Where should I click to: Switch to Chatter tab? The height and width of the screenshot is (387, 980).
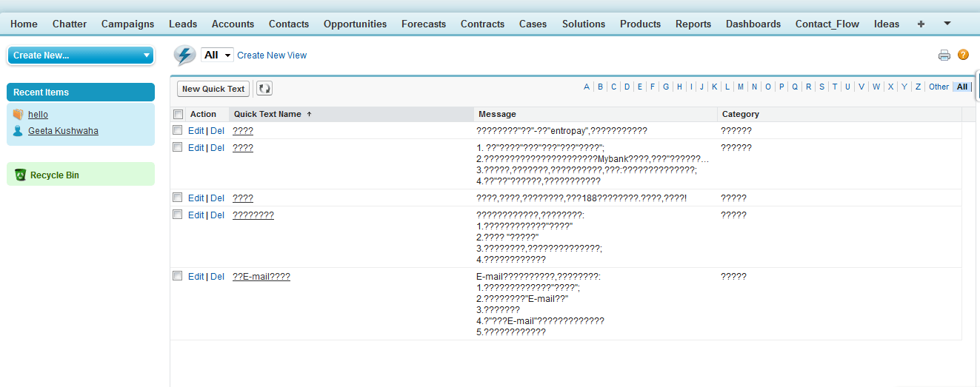[70, 24]
